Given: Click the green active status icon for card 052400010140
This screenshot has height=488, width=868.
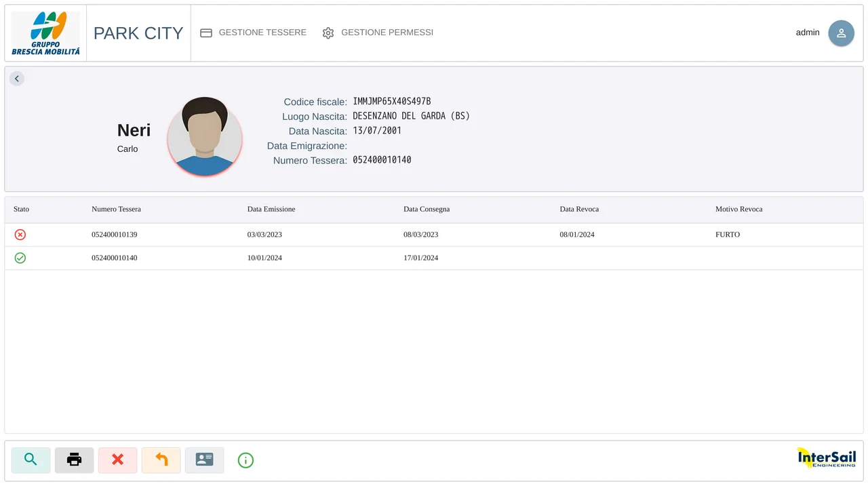Looking at the screenshot, I should [20, 258].
